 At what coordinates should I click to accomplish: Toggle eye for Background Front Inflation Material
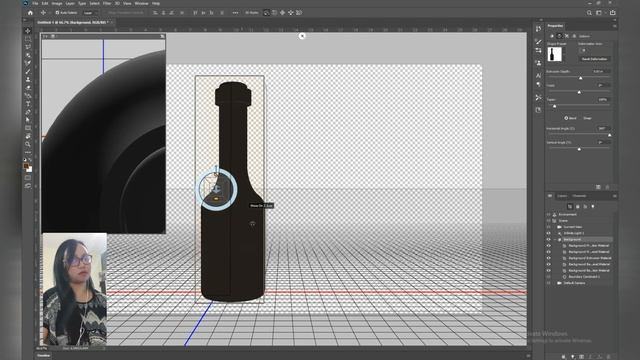point(549,246)
